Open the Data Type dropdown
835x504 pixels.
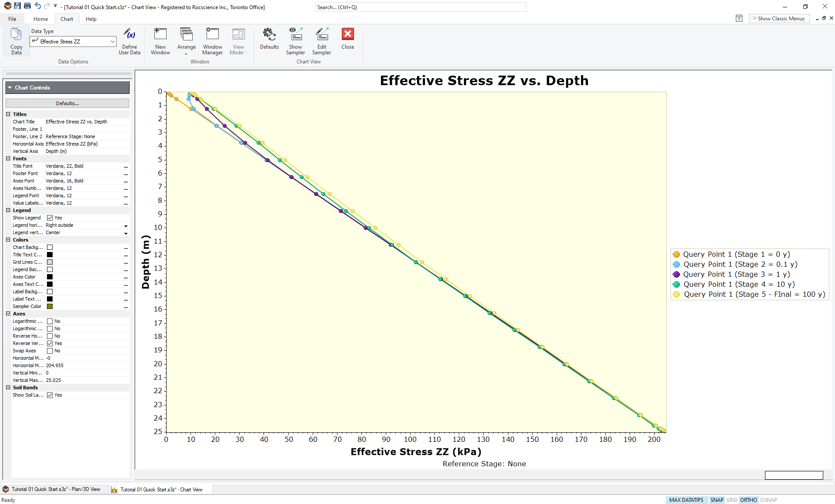pyautogui.click(x=113, y=41)
